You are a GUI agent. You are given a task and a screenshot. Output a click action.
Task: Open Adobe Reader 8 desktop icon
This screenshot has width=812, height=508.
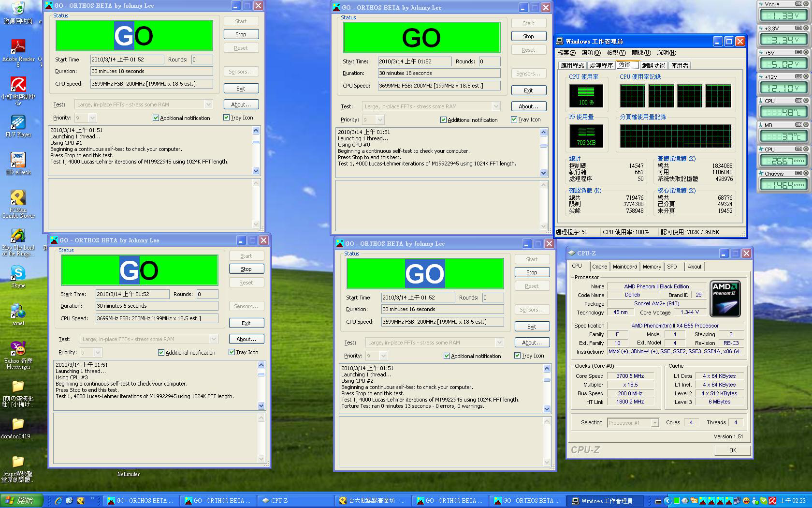pyautogui.click(x=18, y=46)
